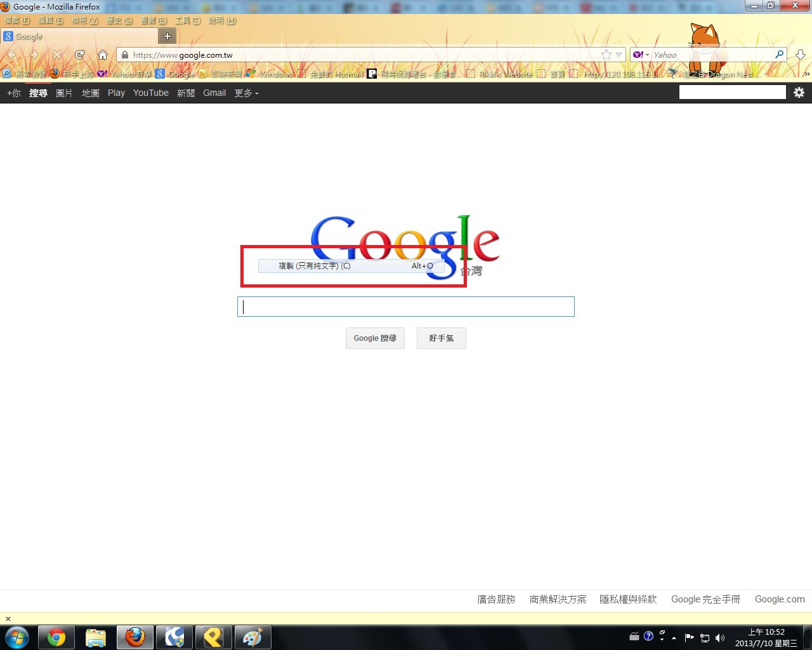Screen dimensions: 812x650
Task: Click the volume speaker tray icon
Action: click(x=720, y=638)
